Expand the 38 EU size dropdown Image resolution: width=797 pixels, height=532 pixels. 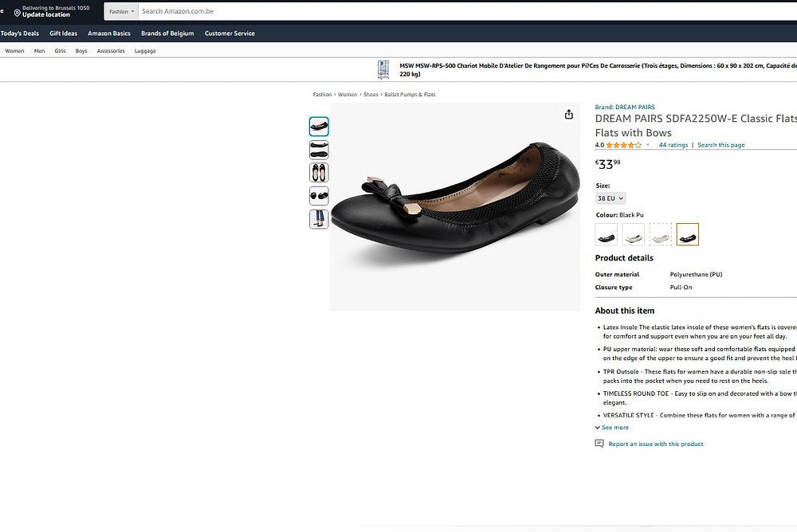click(x=610, y=198)
